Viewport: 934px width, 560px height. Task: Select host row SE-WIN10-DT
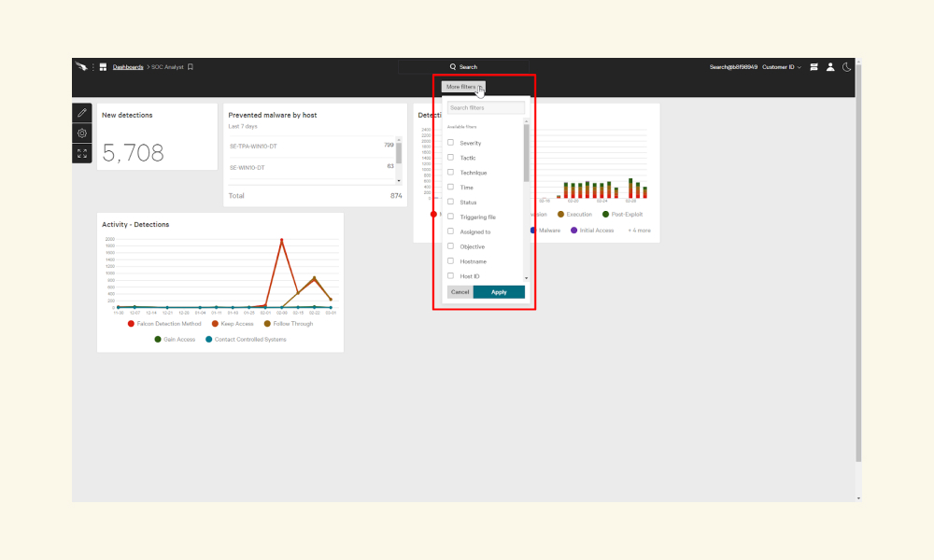[312, 168]
